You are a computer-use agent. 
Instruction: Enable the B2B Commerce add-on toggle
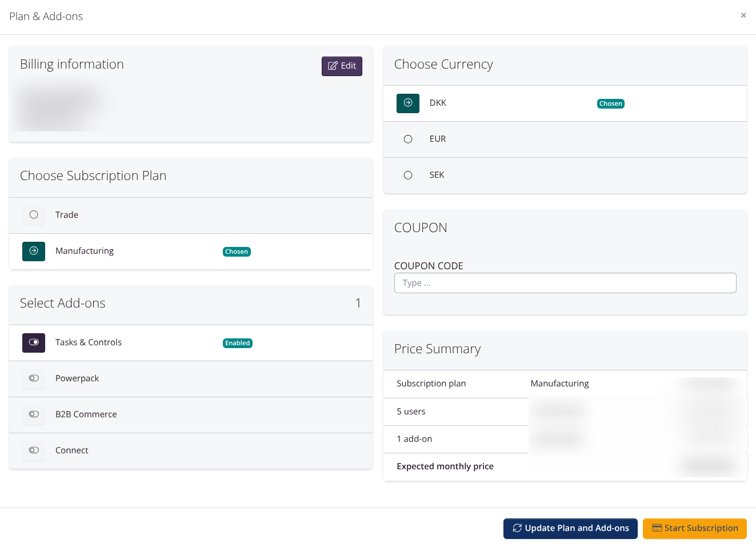coord(34,414)
